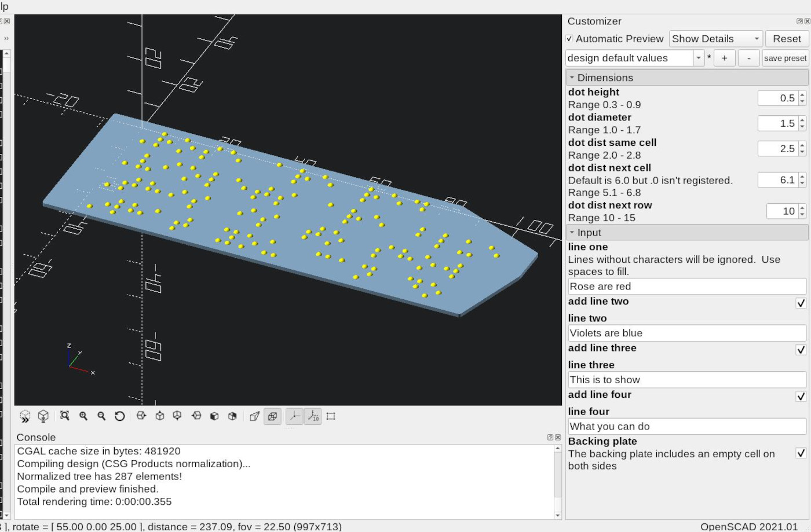
Task: Click the dot dist next row spinbox
Action: click(786, 211)
